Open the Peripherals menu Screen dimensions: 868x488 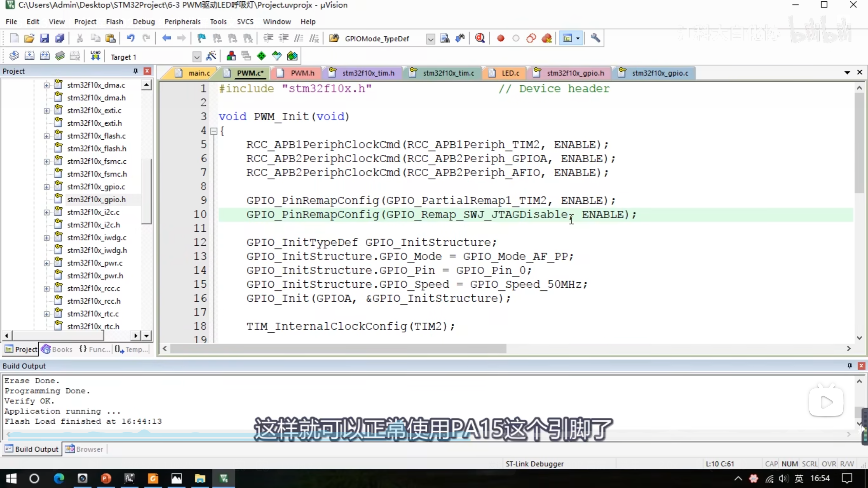[x=182, y=22]
